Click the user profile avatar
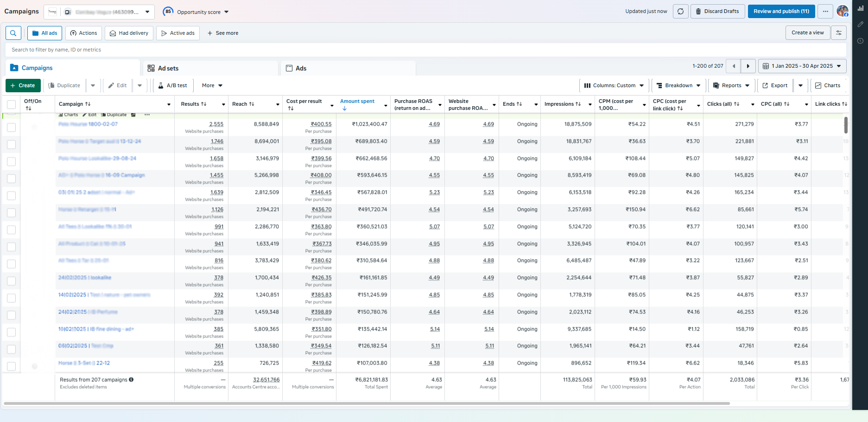 coord(842,11)
